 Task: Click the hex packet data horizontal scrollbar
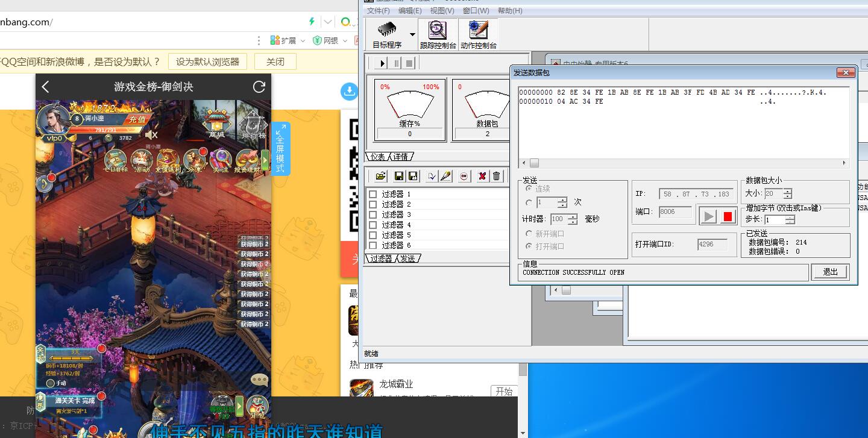[684, 163]
